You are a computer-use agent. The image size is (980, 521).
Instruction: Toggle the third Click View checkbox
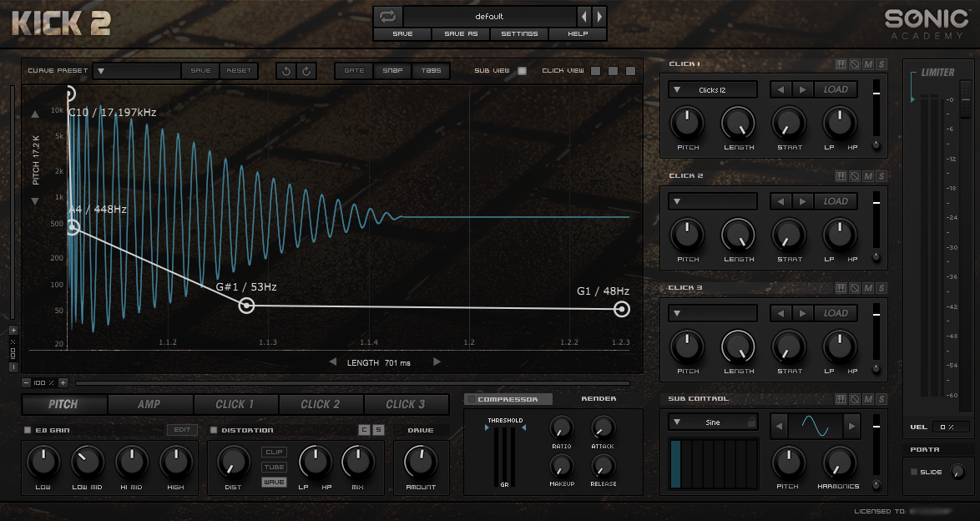click(x=630, y=71)
